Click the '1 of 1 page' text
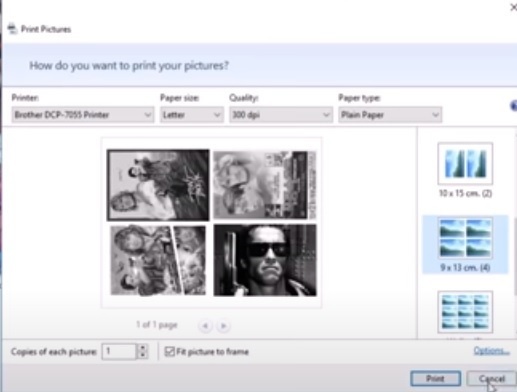 click(157, 325)
